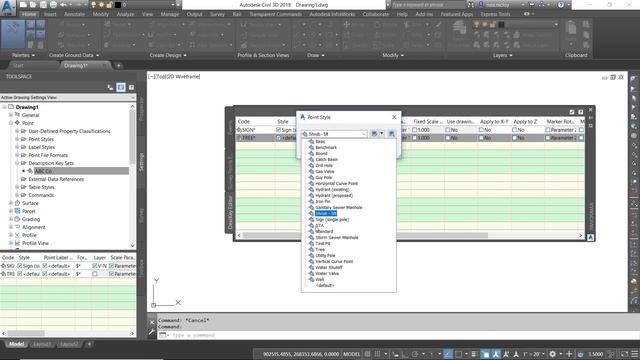Click the new drawing tab plus button
Screen dimensions: 640x360
118,65
